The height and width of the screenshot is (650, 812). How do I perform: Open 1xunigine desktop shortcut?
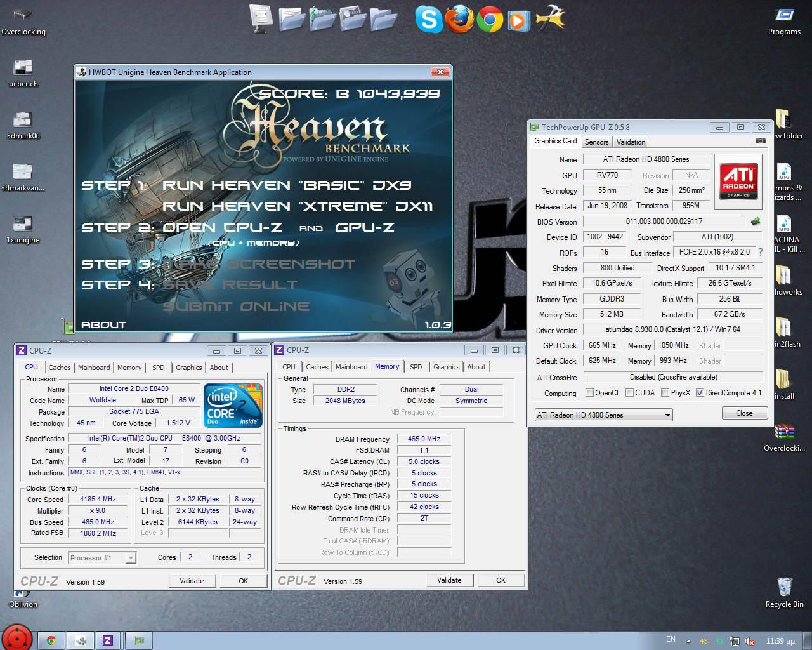[x=23, y=229]
